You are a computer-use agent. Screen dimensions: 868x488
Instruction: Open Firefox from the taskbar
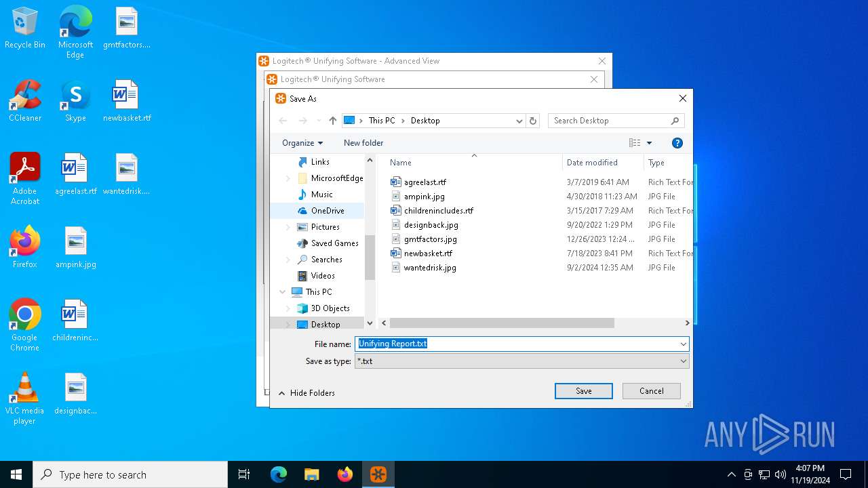click(x=344, y=474)
